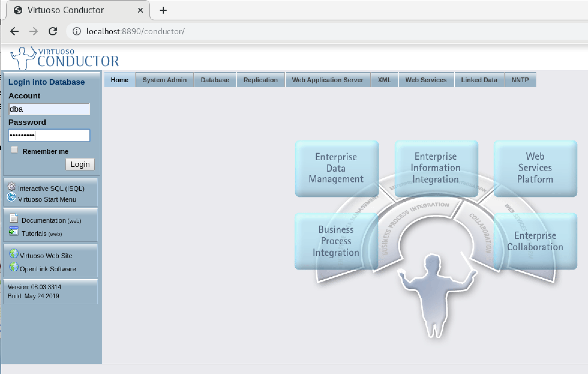This screenshot has height=374, width=588.
Task: Click the Enterprise Information Integration box
Action: [436, 169]
